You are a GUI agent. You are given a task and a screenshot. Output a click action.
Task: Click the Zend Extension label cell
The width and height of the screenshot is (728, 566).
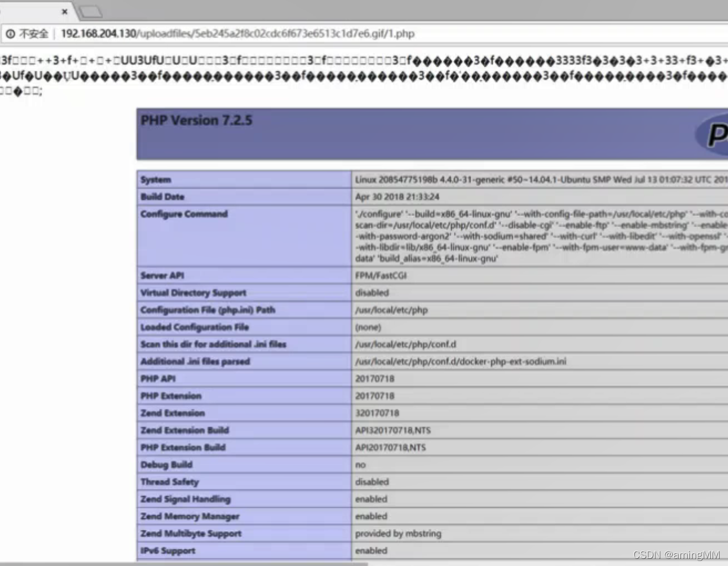(244, 413)
